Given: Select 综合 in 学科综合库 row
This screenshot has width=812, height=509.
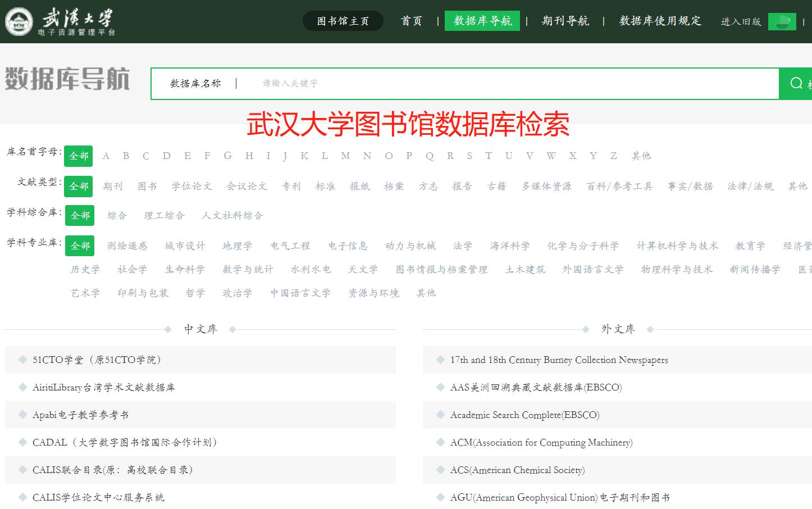Looking at the screenshot, I should pos(117,215).
